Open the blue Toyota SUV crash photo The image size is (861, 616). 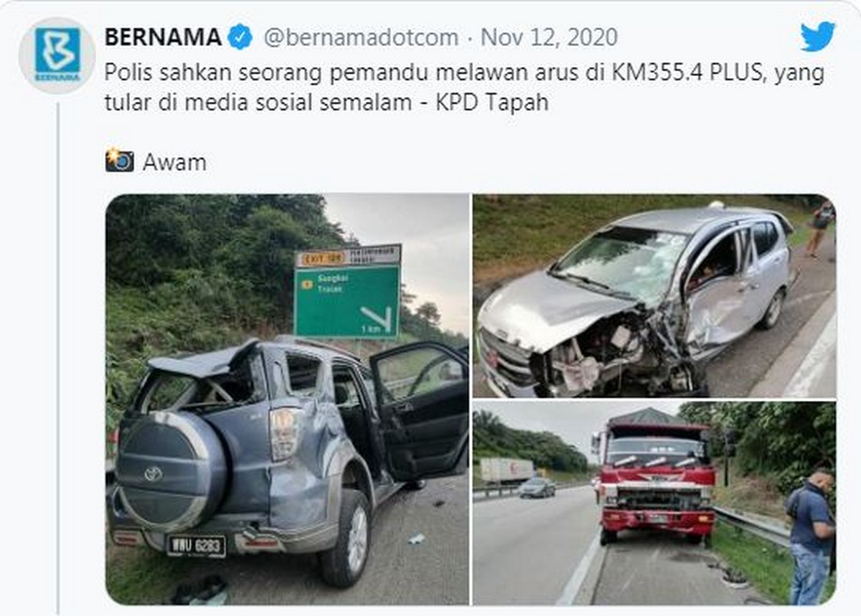[288, 399]
